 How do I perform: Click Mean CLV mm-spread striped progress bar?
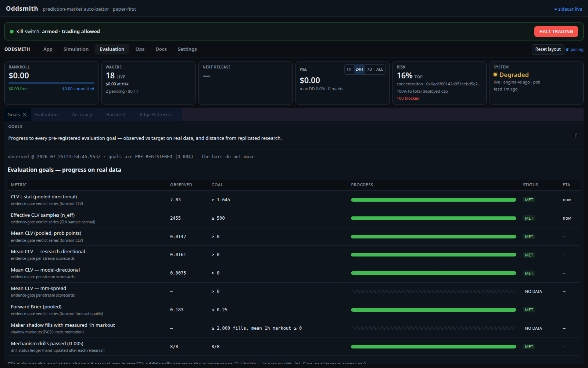434,291
